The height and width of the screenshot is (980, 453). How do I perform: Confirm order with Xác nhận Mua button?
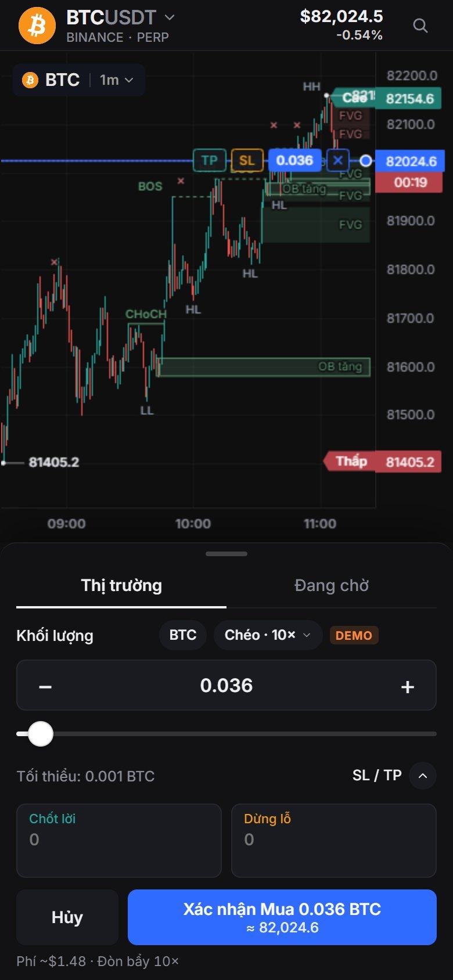282,917
